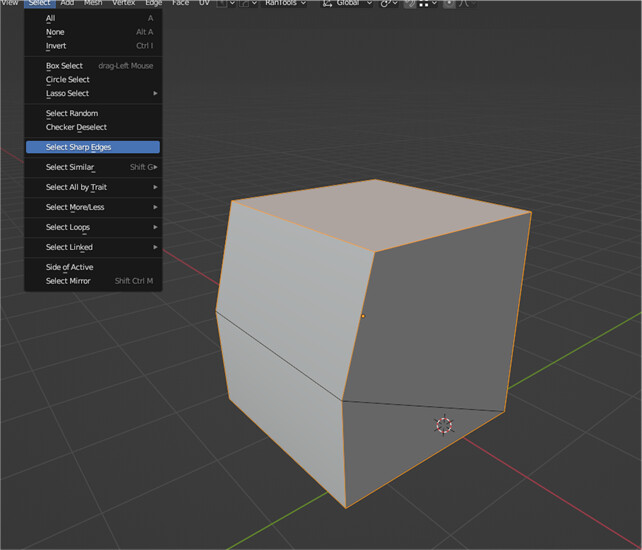
Task: Choose Side of Active
Action: tap(93, 267)
